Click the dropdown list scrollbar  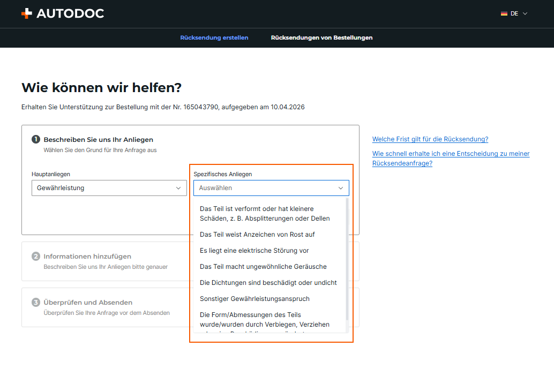coord(347,259)
